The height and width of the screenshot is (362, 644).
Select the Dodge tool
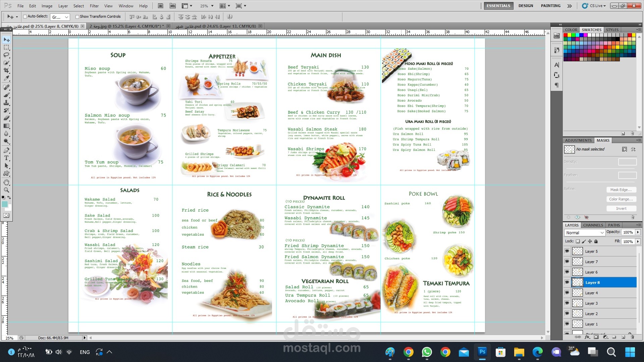6,141
